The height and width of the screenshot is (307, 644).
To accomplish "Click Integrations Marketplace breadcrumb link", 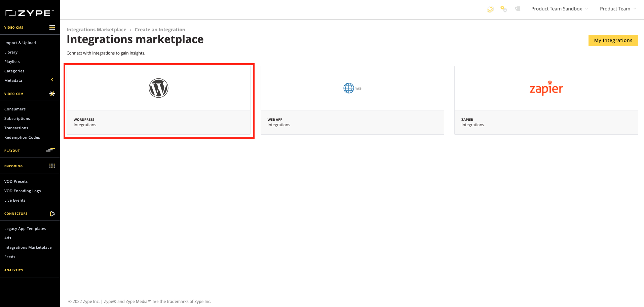I will pos(97,30).
